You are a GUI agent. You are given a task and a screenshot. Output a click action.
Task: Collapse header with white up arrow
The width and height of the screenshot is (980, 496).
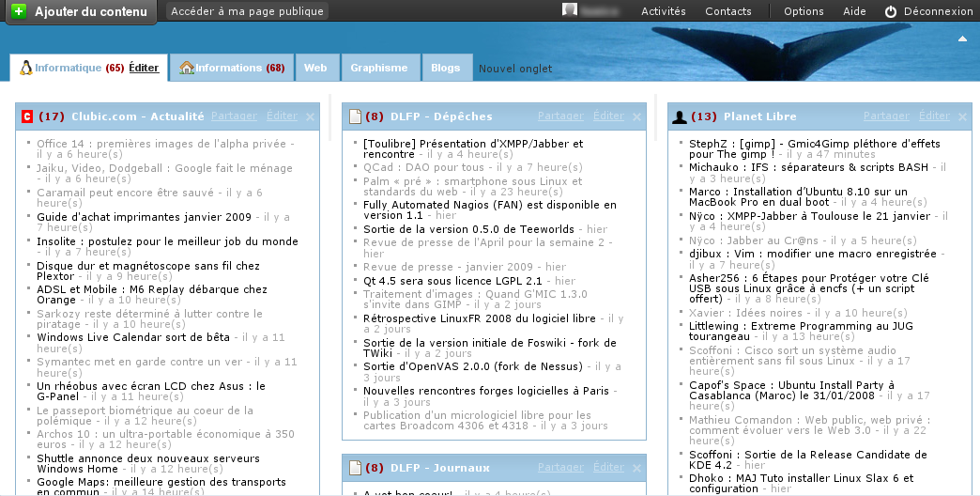tap(962, 39)
